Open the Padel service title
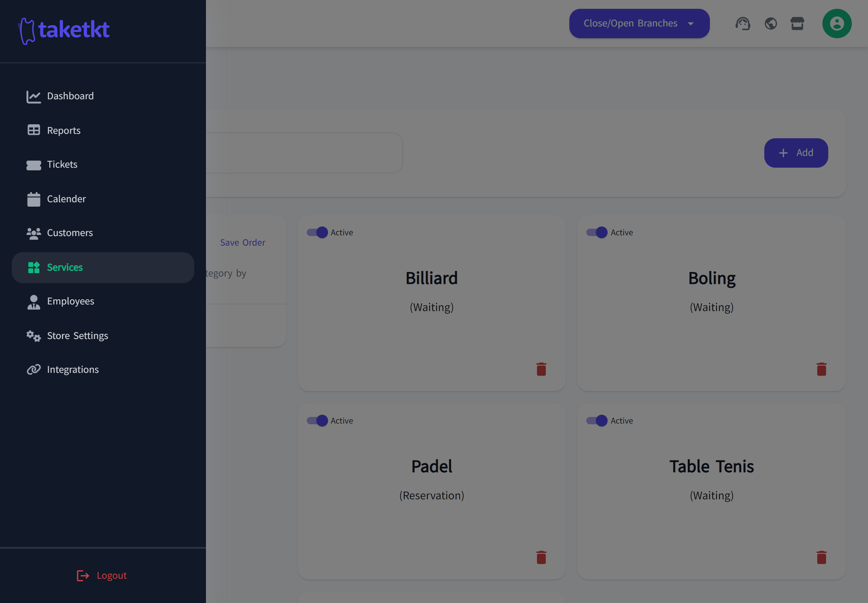The width and height of the screenshot is (868, 603). tap(431, 466)
